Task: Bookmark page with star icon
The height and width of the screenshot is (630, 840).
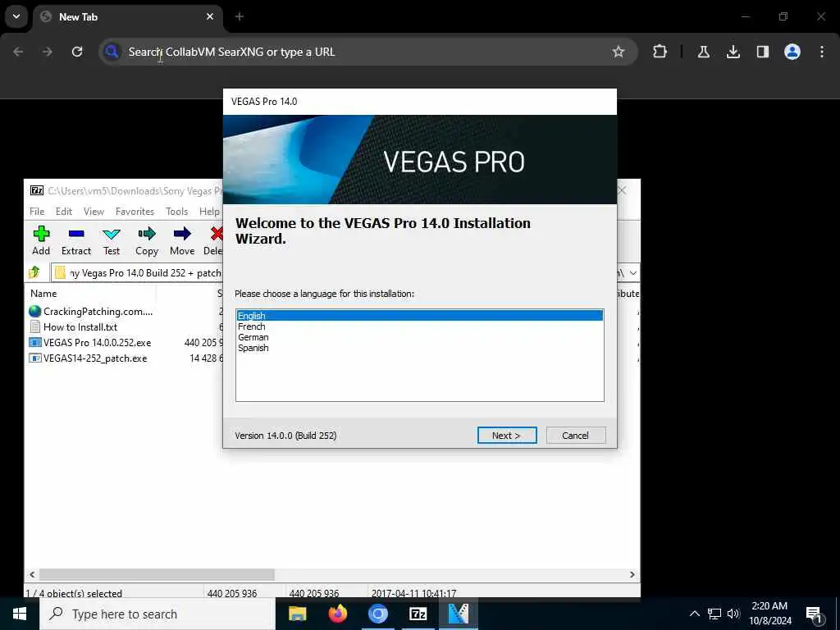Action: [x=619, y=52]
